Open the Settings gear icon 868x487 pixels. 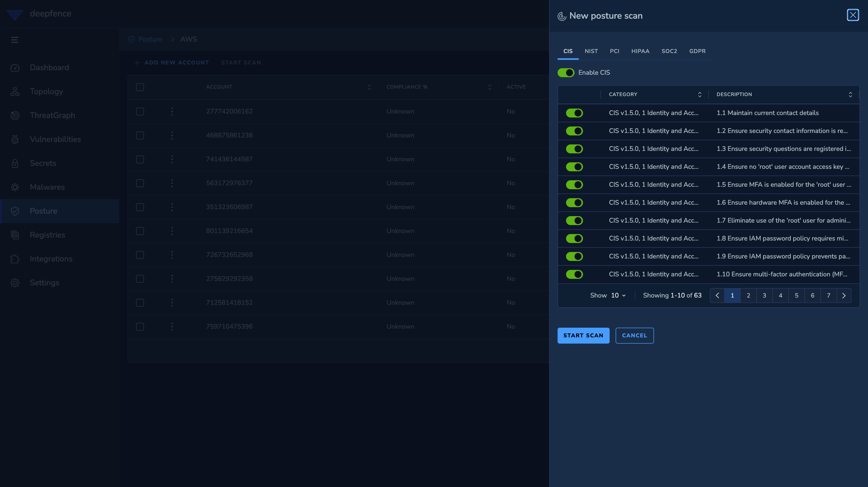tap(15, 283)
